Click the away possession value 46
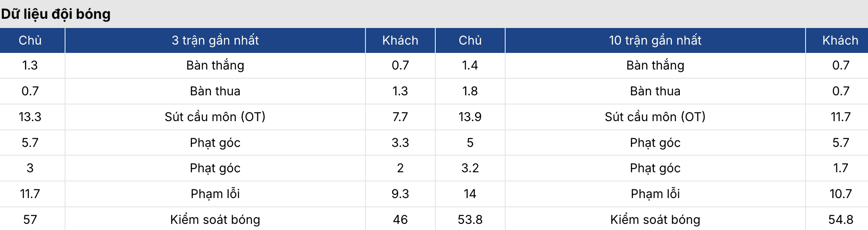Image resolution: width=868 pixels, height=230 pixels. coord(400,220)
